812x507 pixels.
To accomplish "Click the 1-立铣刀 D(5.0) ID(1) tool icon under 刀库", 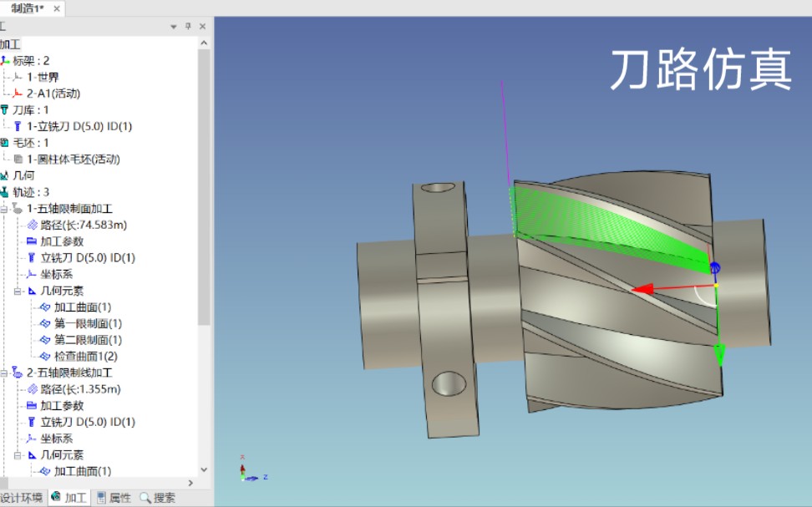I will pos(18,126).
